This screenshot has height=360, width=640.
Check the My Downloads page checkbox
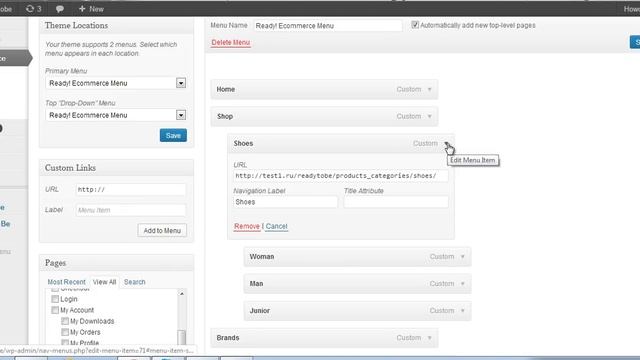pos(65,321)
